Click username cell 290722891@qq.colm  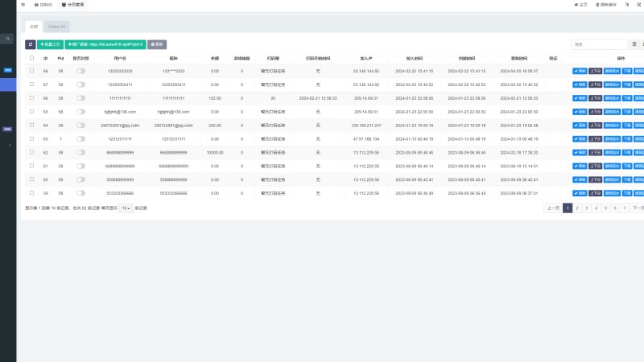coord(120,125)
